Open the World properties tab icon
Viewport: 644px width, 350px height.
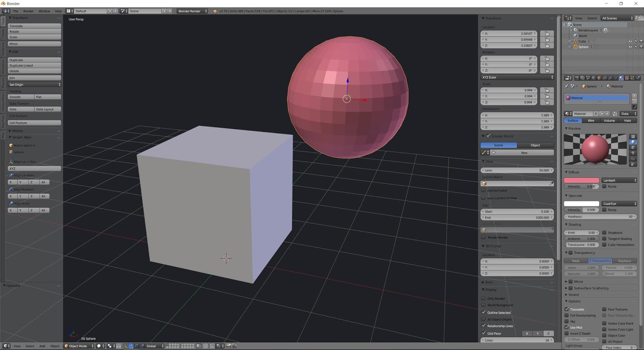point(593,78)
